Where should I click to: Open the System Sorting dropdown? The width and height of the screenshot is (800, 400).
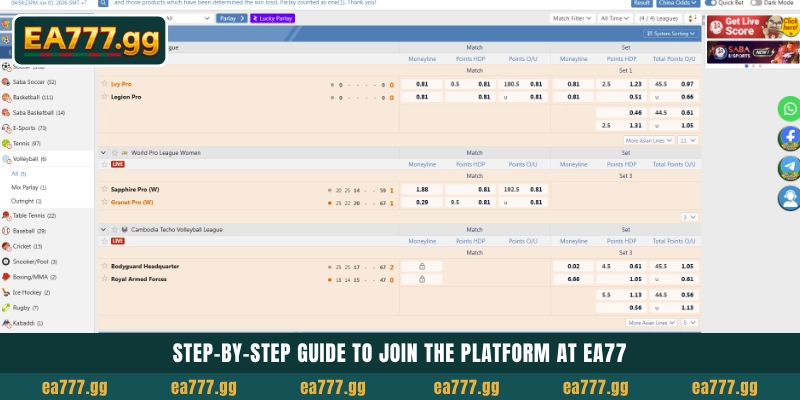671,34
